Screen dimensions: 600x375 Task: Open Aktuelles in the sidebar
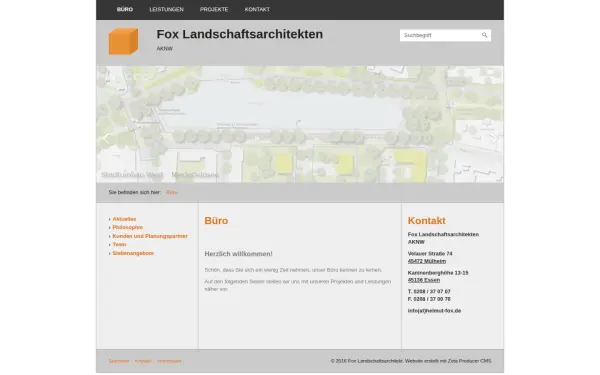(x=124, y=219)
